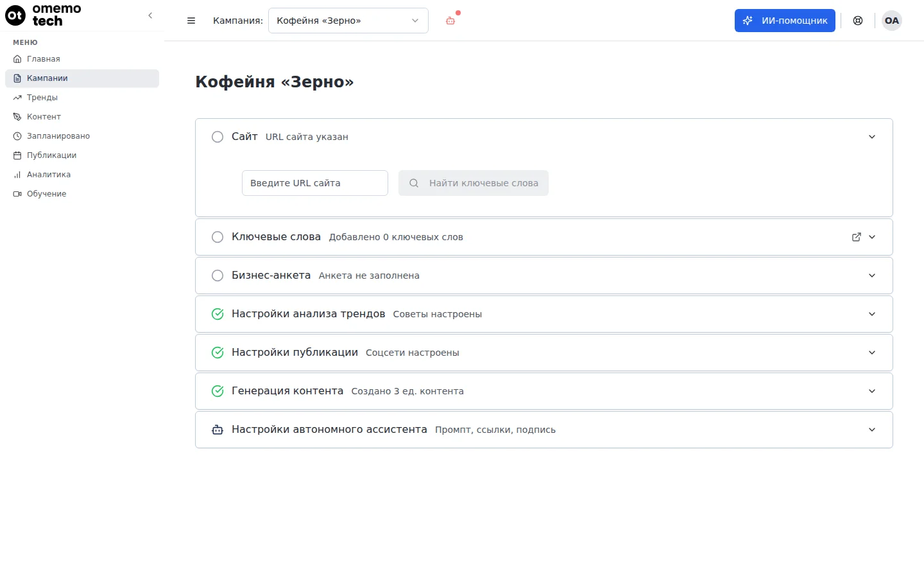
Task: Click the circle status icon for Ключевые слова
Action: 218,237
